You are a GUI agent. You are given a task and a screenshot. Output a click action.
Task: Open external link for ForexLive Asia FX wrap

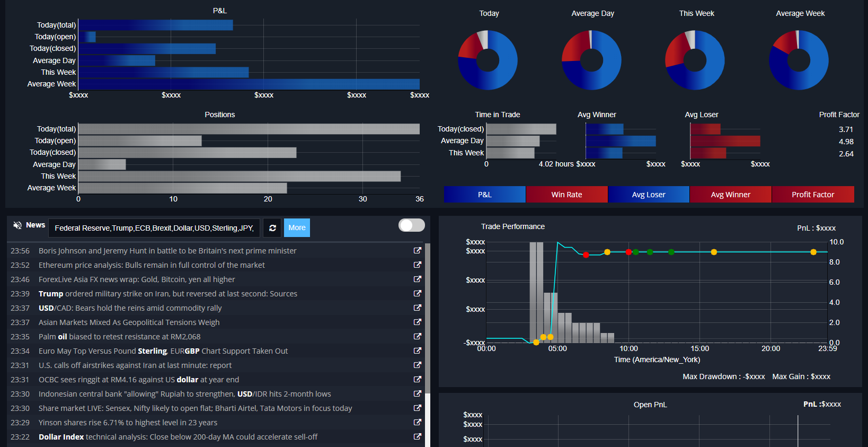[418, 279]
